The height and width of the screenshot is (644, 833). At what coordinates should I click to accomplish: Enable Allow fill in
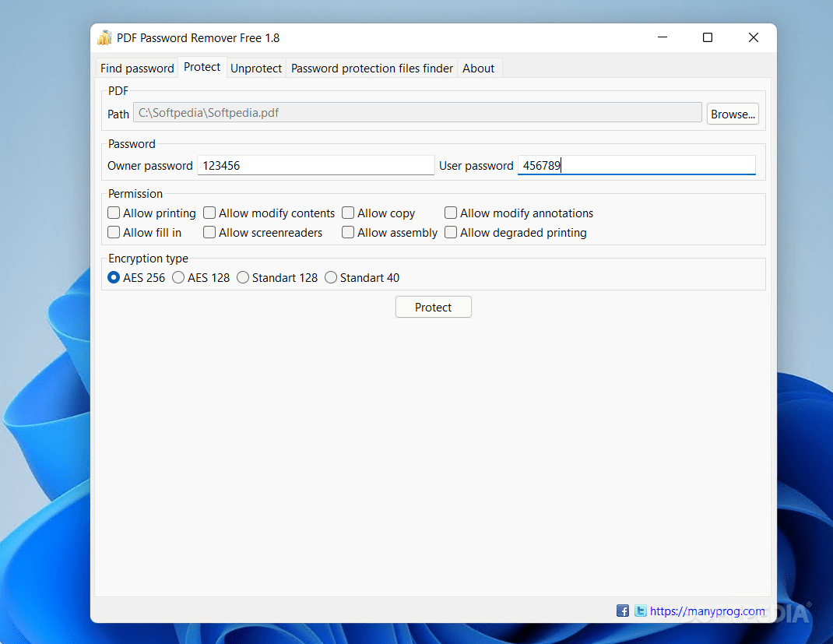click(x=114, y=232)
